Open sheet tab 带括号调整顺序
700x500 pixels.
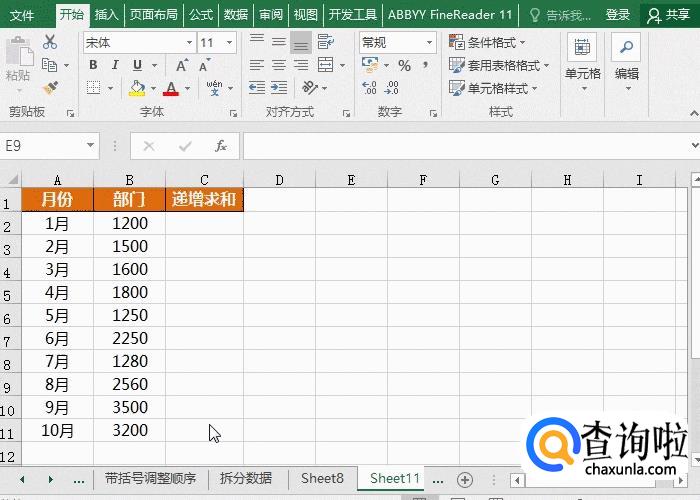(x=150, y=479)
